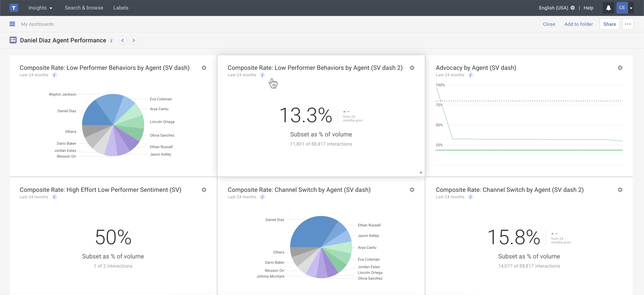Expand the Insights dropdown menu
Viewport: 644px width, 295px height.
40,8
